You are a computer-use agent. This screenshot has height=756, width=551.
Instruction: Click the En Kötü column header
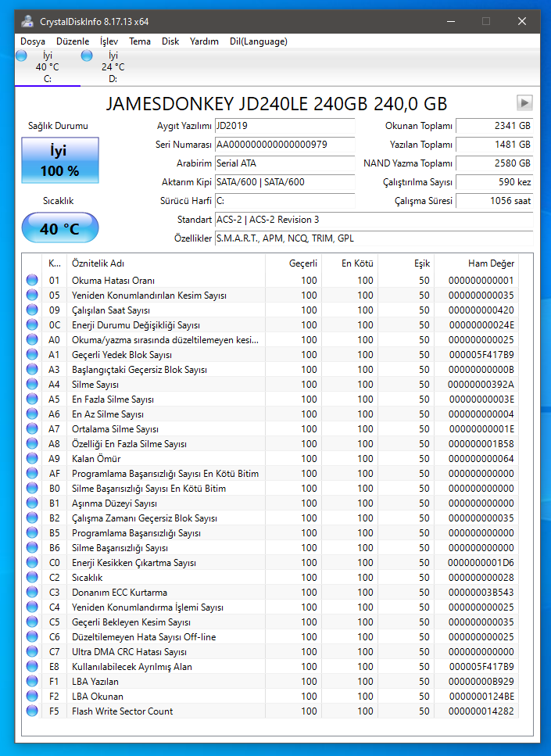349,263
